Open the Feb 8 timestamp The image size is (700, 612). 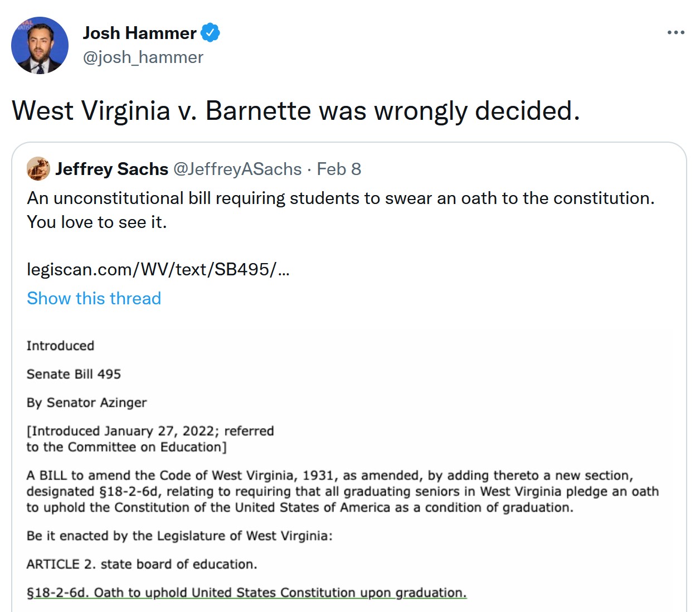click(x=339, y=169)
